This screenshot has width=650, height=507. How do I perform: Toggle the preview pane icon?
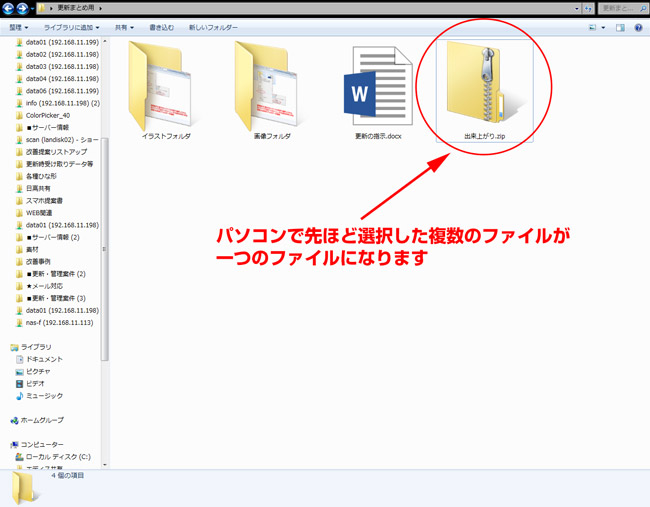point(620,27)
